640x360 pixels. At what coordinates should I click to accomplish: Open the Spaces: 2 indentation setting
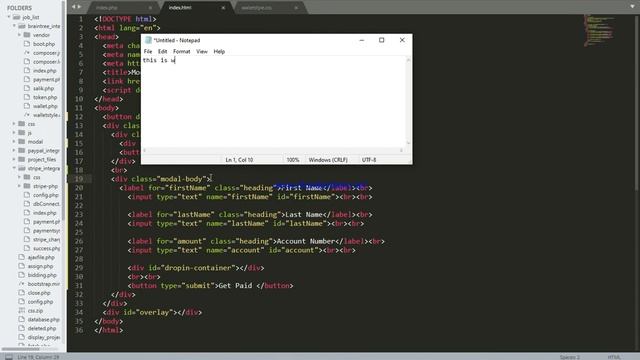[570, 357]
